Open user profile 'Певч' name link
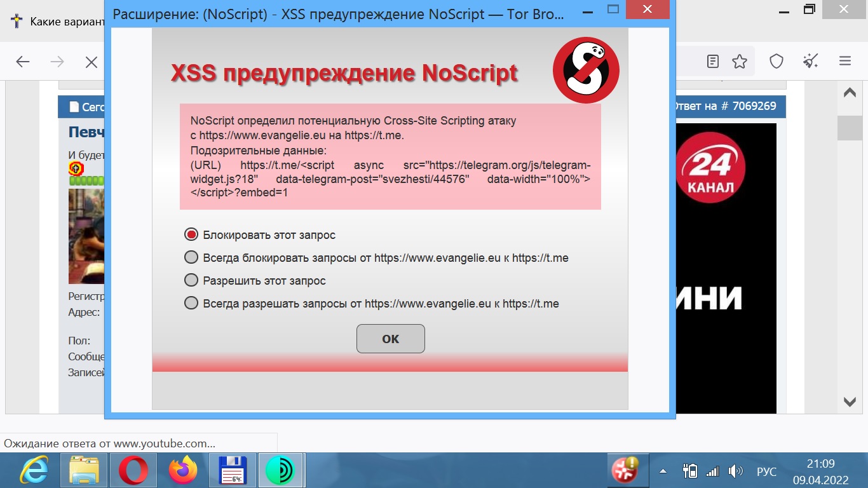Viewport: 868px width, 488px height. [86, 132]
